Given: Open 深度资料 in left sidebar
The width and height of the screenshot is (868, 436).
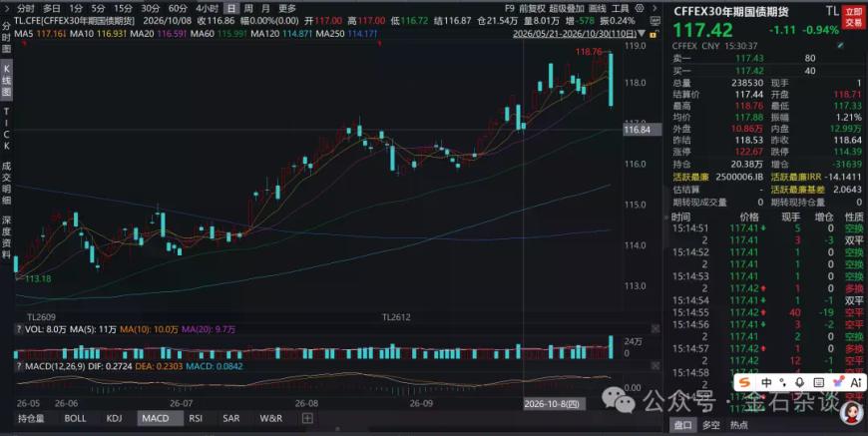Looking at the screenshot, I should point(6,237).
